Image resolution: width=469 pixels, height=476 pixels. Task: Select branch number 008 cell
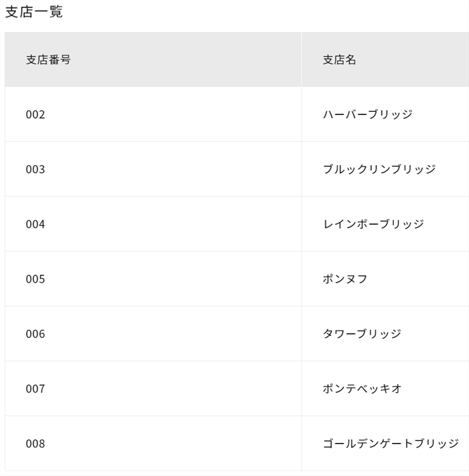coord(36,444)
